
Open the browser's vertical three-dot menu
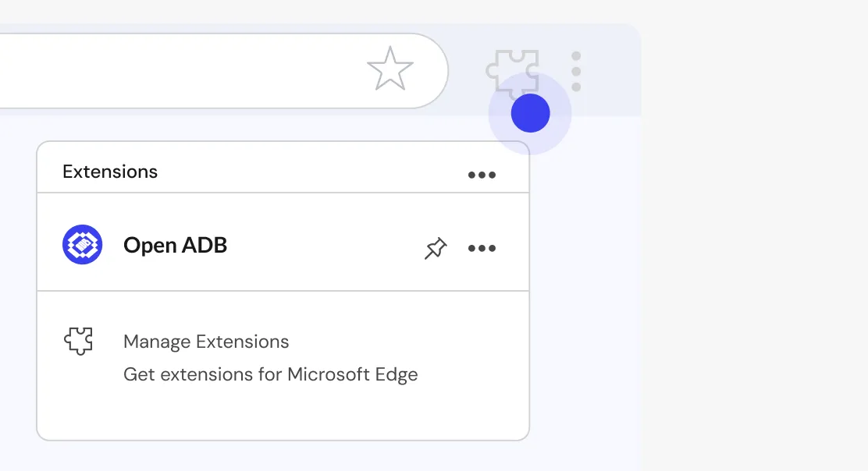pos(576,72)
